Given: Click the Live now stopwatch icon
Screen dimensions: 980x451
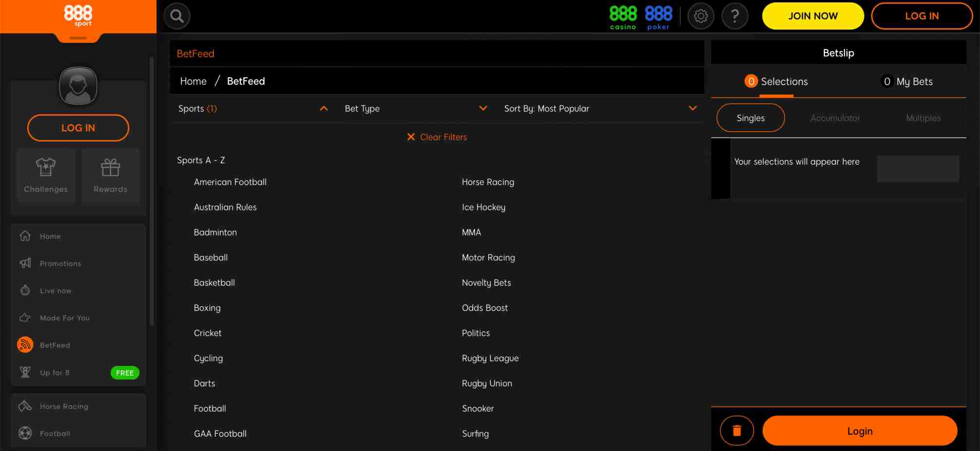Looking at the screenshot, I should [x=25, y=290].
